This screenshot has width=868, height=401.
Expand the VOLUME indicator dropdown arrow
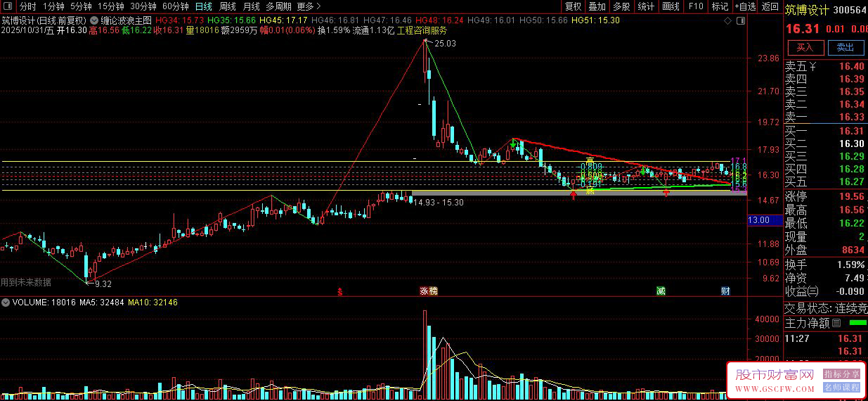[6, 302]
